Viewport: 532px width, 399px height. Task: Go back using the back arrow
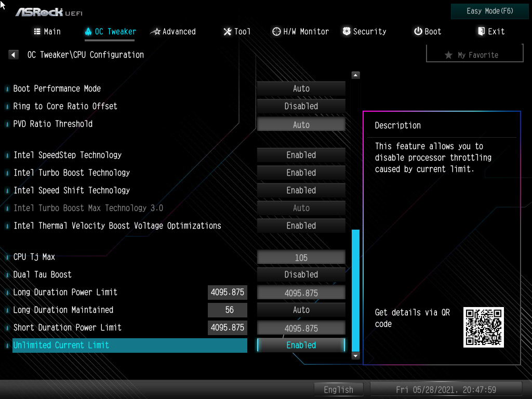pos(12,54)
